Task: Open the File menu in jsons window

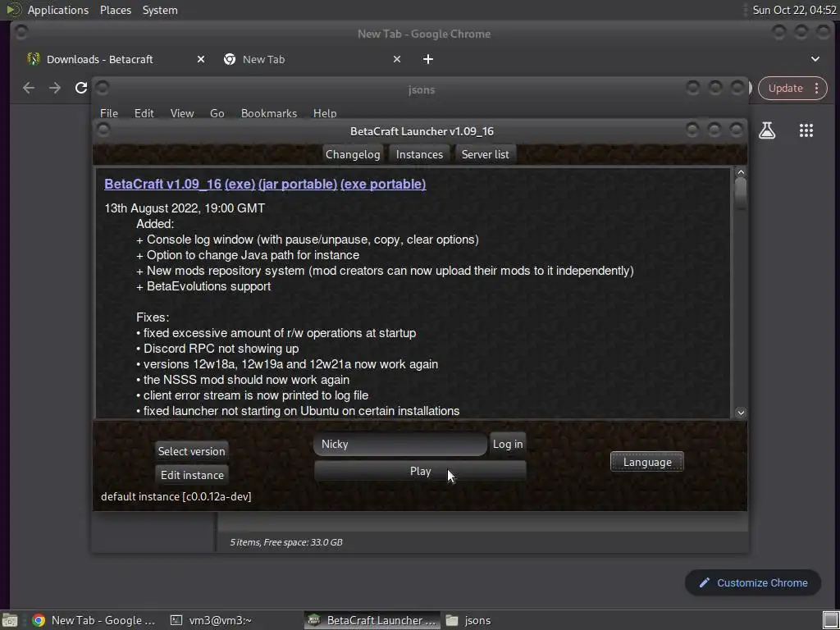Action: (109, 113)
